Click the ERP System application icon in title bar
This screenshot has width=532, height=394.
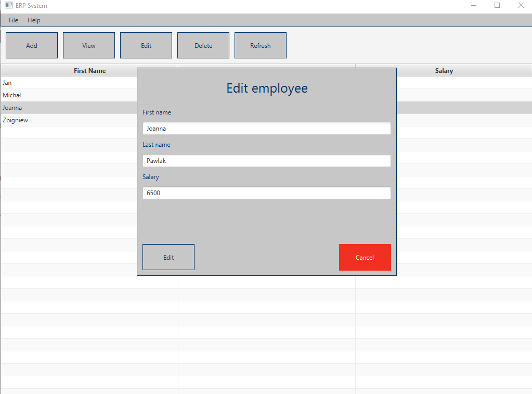click(7, 5)
